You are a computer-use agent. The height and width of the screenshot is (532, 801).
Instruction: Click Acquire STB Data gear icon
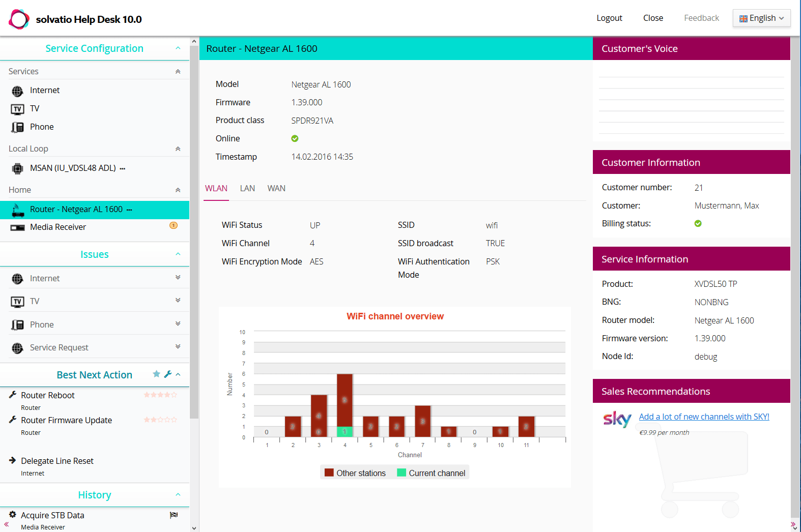pyautogui.click(x=13, y=514)
